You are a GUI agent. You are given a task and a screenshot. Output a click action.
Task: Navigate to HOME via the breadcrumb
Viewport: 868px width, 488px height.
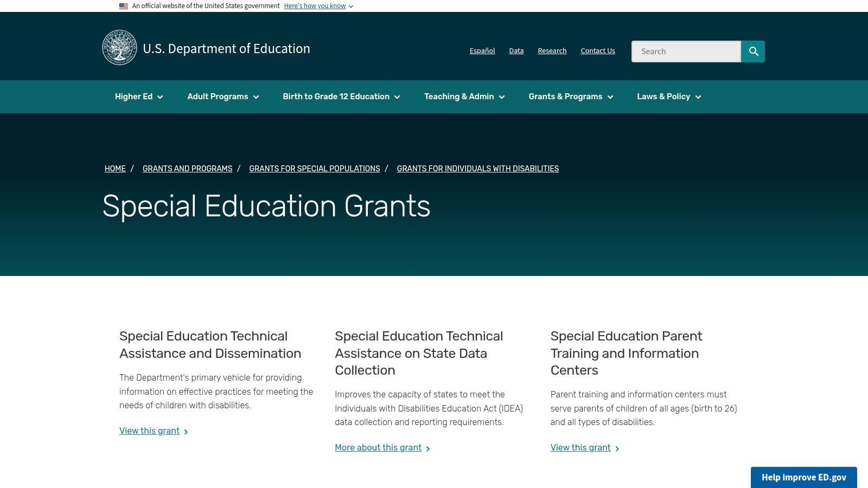click(114, 169)
